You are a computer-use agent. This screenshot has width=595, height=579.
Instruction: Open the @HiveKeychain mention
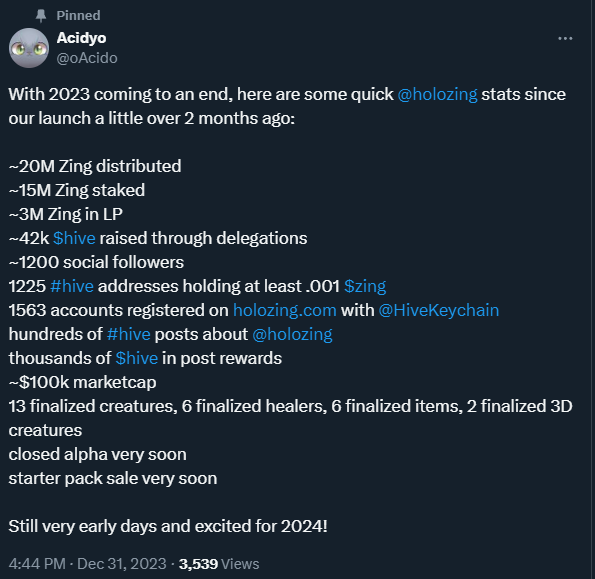point(439,310)
